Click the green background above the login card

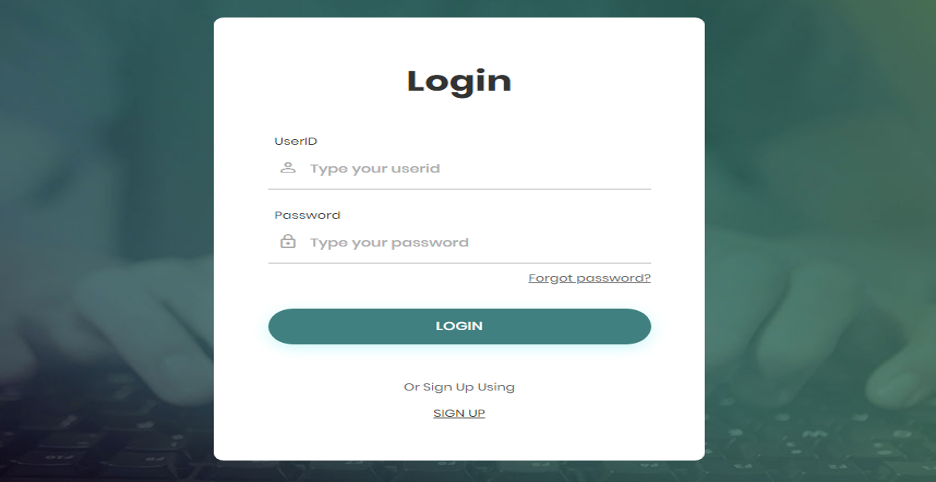(459, 8)
